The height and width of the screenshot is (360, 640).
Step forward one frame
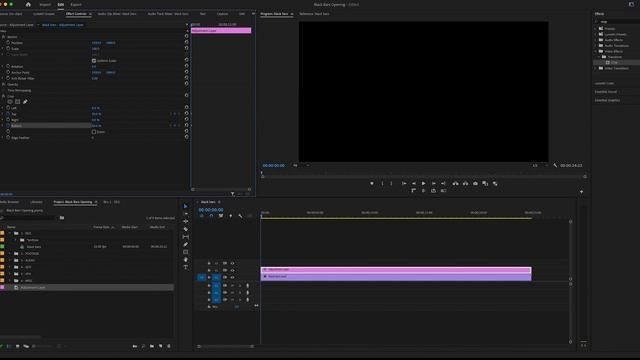point(433,184)
